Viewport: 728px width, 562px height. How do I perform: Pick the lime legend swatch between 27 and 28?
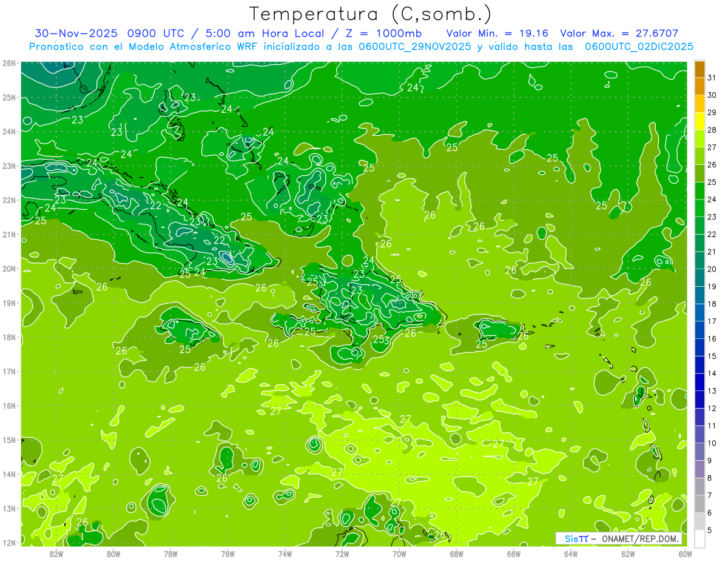(x=699, y=138)
